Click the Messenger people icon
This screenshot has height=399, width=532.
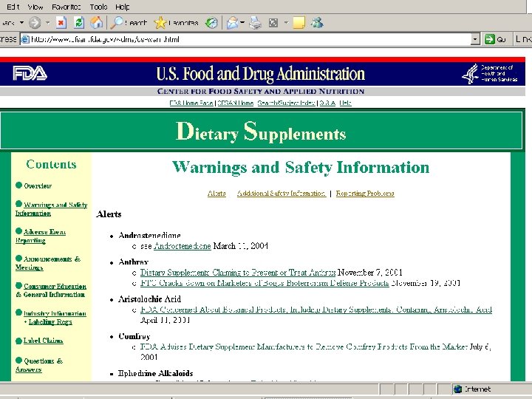coord(317,23)
